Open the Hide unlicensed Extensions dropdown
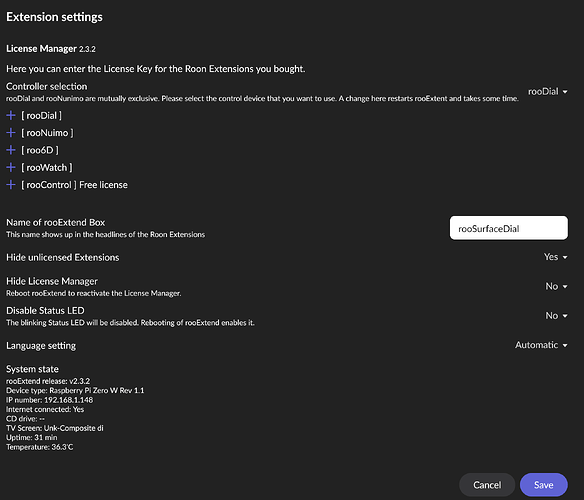Image resolution: width=584 pixels, height=500 pixels. [x=555, y=257]
